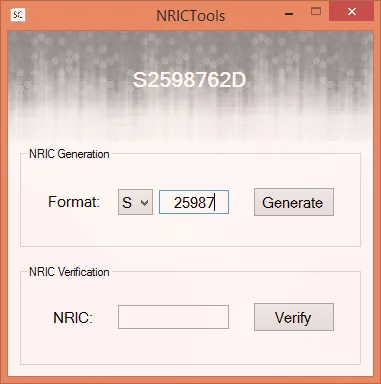Click the empty NRIC verification input

click(173, 317)
